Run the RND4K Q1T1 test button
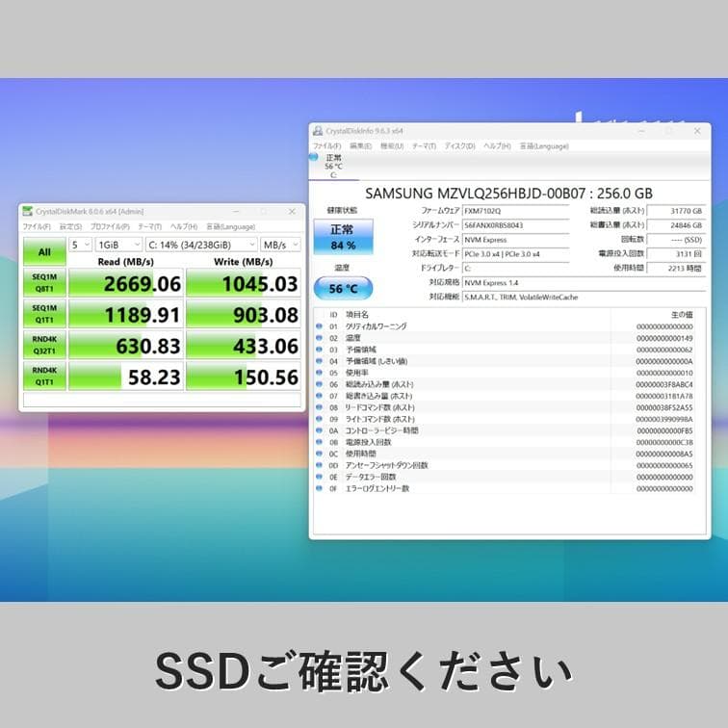728x728 pixels. pyautogui.click(x=44, y=377)
